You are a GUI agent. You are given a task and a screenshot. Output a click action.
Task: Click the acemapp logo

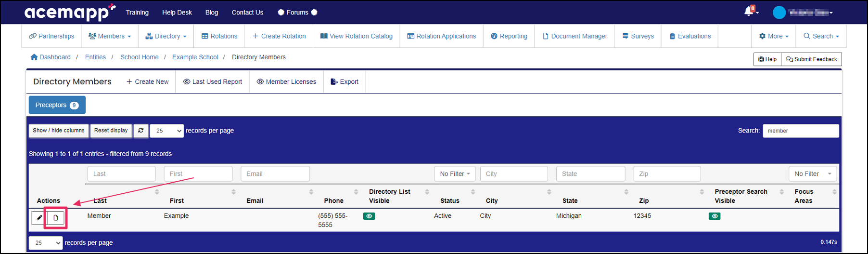point(70,13)
